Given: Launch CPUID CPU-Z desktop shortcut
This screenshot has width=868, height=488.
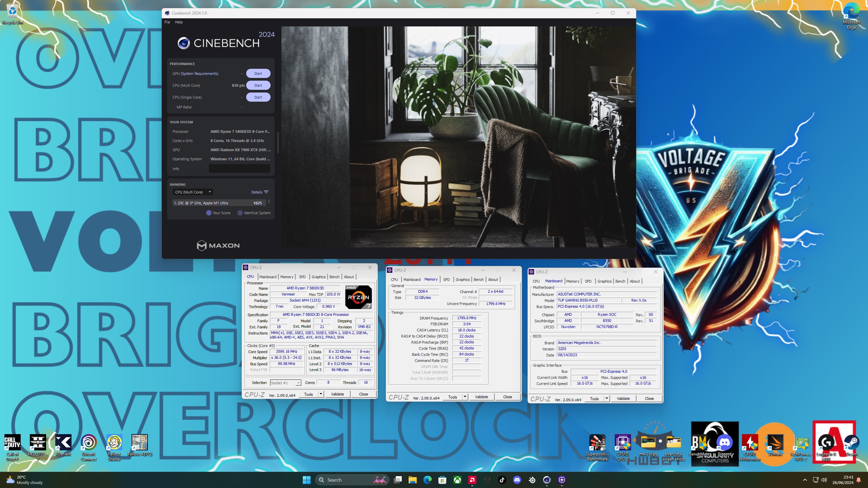Looking at the screenshot, I should click(x=623, y=447).
